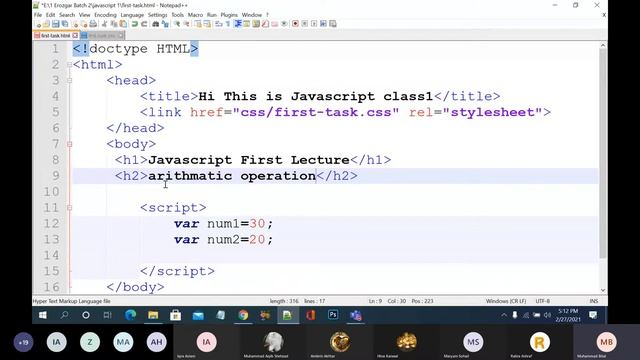Click the Cut scissors toolbar icon
Viewport: 640px width, 360px height.
click(104, 24)
